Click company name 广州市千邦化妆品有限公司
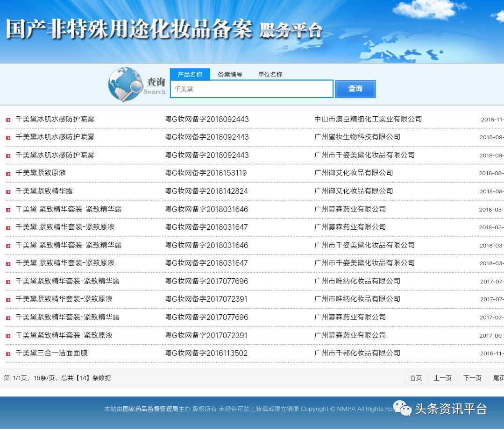 pyautogui.click(x=357, y=353)
